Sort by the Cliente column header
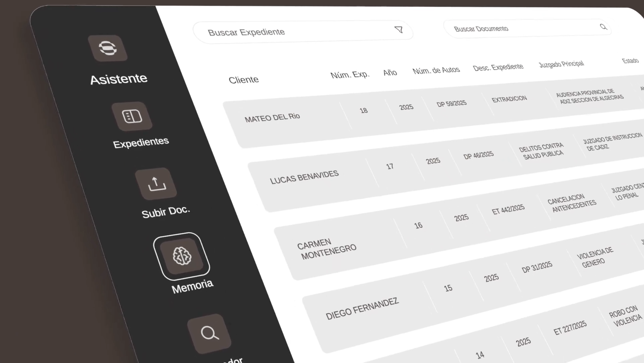 tap(244, 80)
